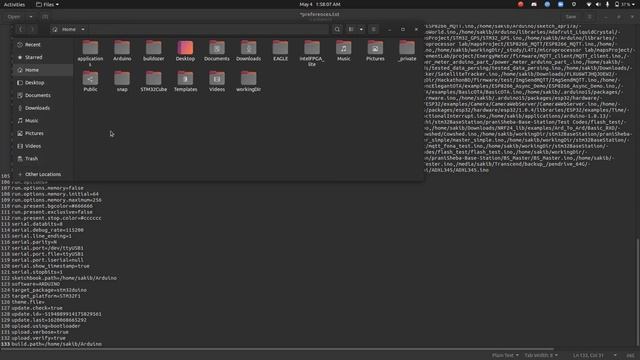Select Trash in sidebar
This screenshot has width=640, height=360.
pos(42,158)
